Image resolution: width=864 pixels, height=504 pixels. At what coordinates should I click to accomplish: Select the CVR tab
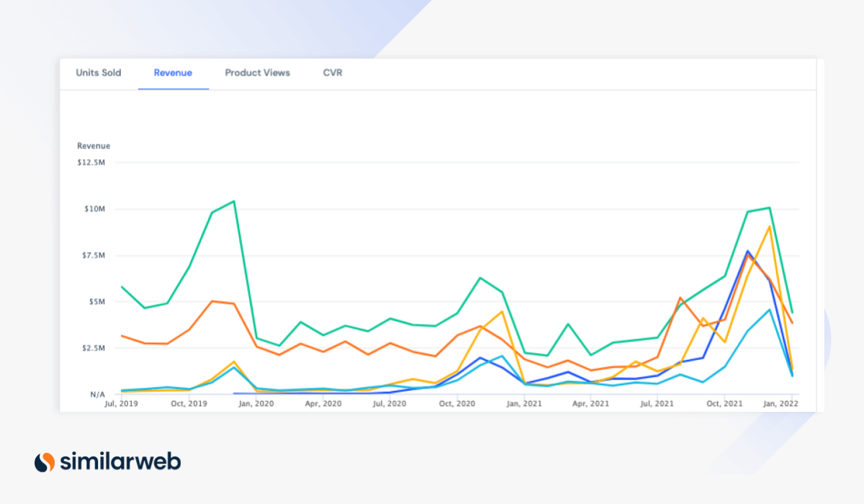tap(333, 73)
